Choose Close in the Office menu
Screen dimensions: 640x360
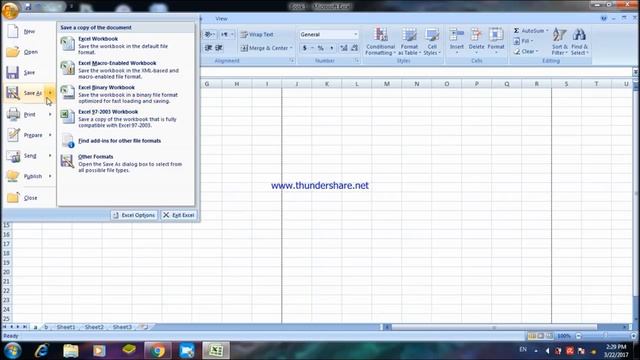pyautogui.click(x=29, y=198)
